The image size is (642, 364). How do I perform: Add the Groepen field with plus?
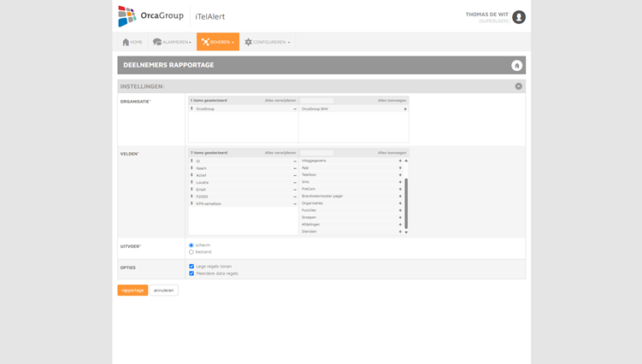click(x=400, y=217)
